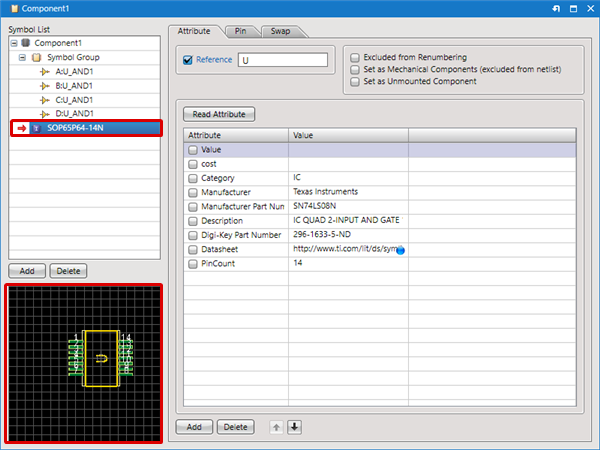Click the Read Attribute button
This screenshot has width=600, height=450.
[219, 114]
